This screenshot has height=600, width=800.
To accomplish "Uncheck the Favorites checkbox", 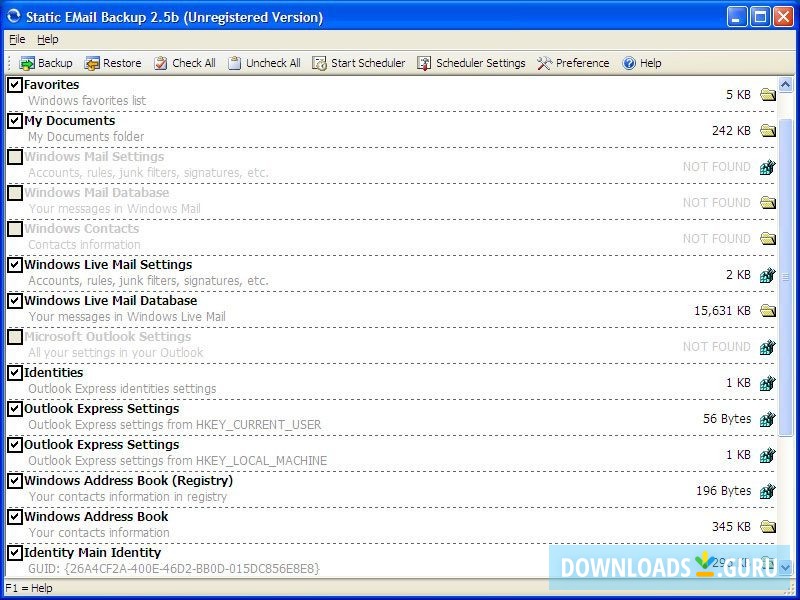I will click(15, 85).
